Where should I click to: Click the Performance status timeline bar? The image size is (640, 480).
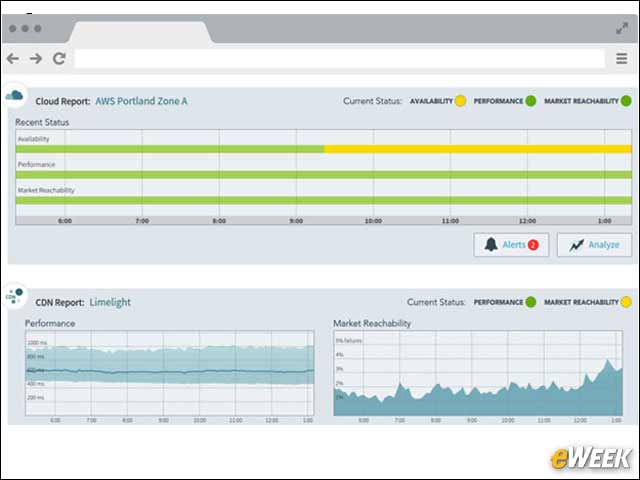pos(324,175)
